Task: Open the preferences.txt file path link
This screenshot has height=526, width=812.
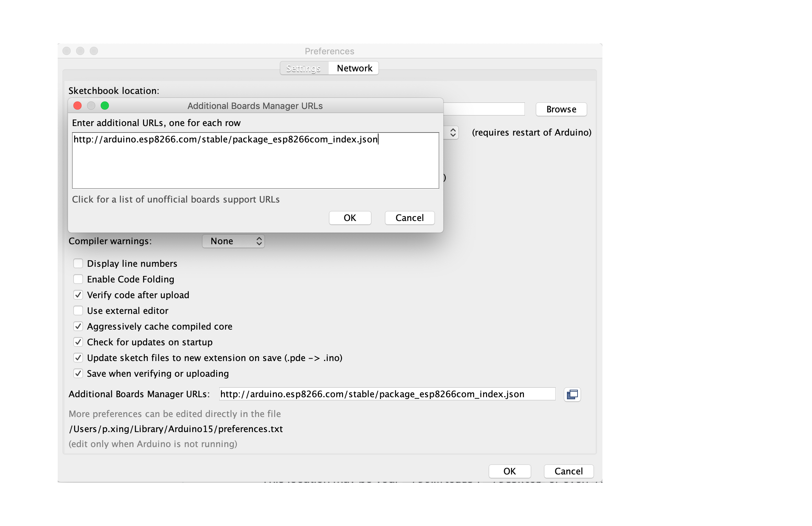Action: 176,429
